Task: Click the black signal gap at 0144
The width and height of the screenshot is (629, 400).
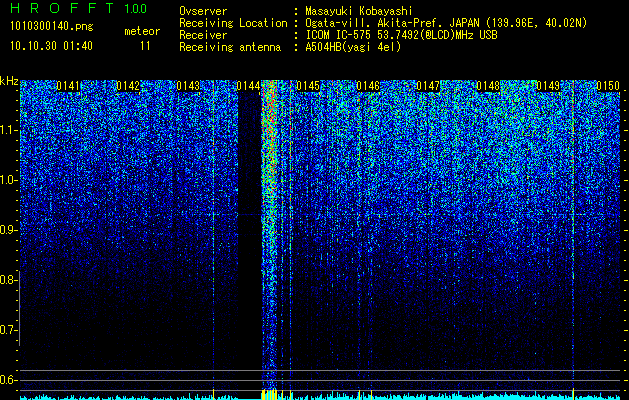Action: click(250, 241)
